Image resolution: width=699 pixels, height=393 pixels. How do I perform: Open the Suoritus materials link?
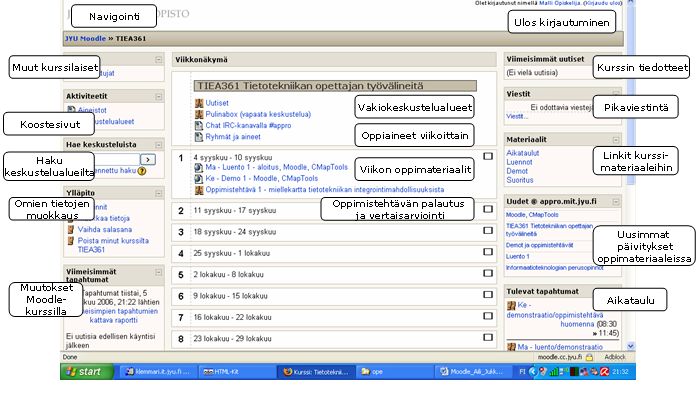pos(520,180)
